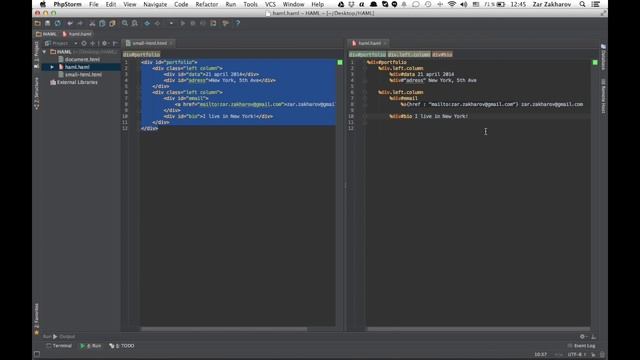Click the Debug toolbar icon
Viewport: 640px width, 360px height.
pos(193,24)
